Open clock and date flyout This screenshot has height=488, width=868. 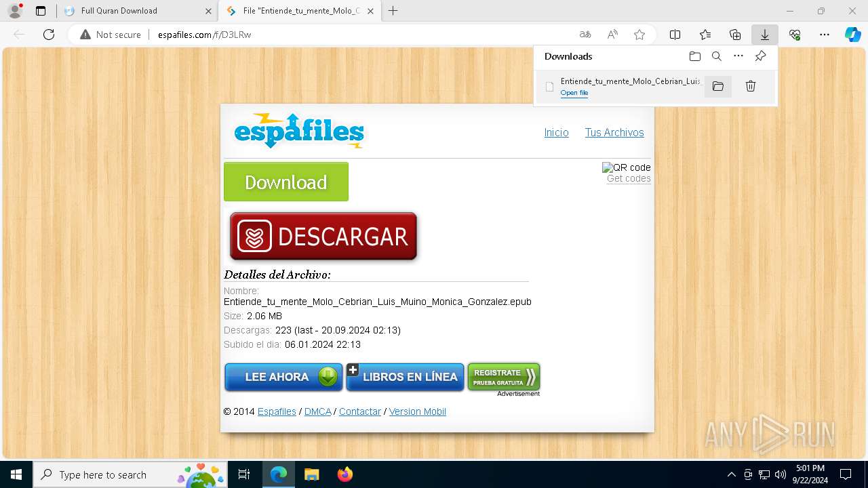click(x=810, y=474)
